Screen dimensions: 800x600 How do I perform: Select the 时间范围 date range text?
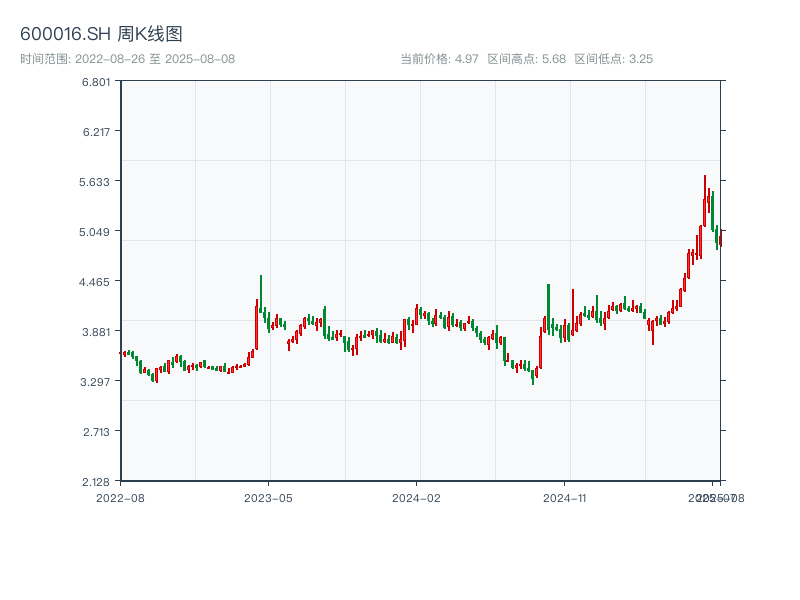click(x=127, y=59)
